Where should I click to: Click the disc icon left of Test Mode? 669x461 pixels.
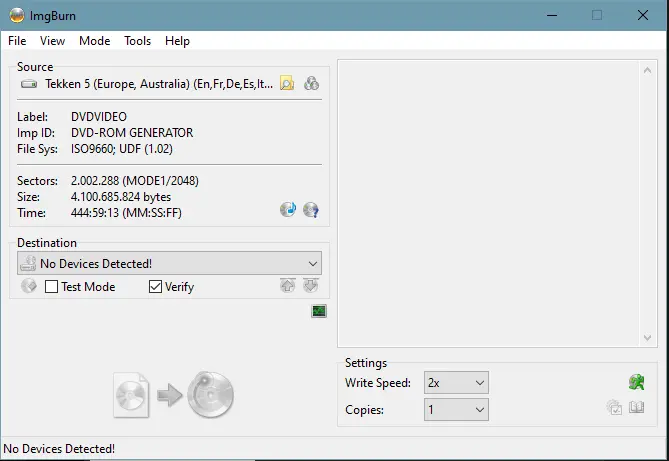click(x=29, y=286)
